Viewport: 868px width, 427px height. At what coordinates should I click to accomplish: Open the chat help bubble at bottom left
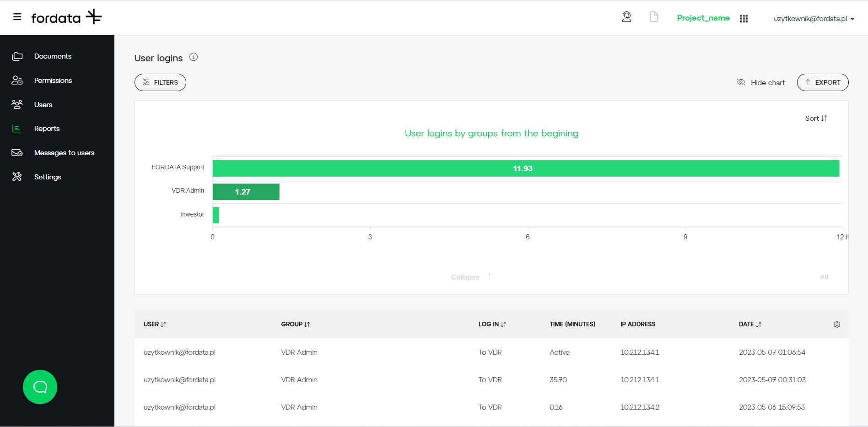[40, 387]
